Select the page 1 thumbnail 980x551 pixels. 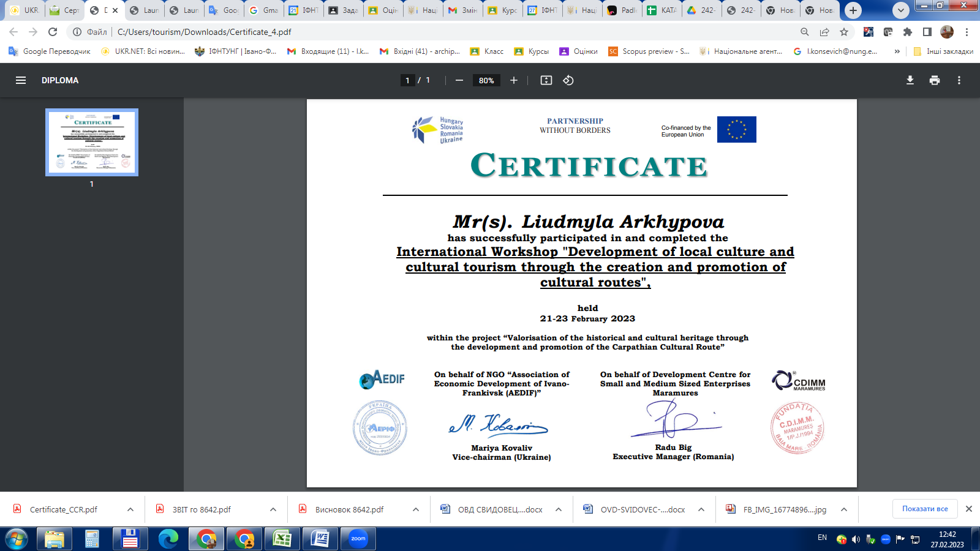click(92, 143)
